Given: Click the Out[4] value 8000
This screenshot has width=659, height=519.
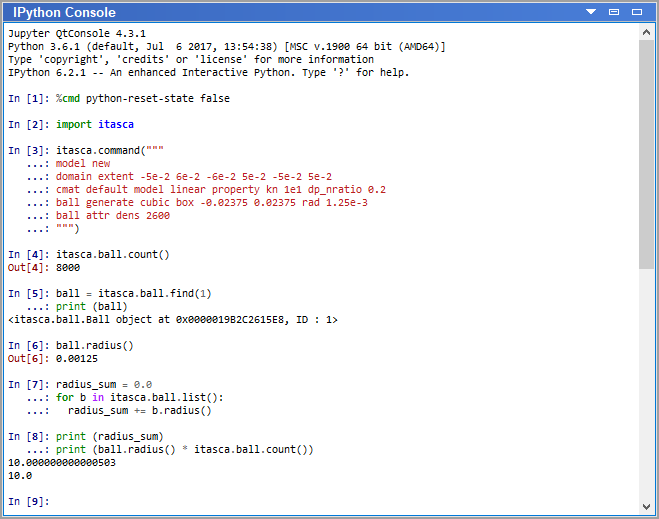Looking at the screenshot, I should point(68,267).
